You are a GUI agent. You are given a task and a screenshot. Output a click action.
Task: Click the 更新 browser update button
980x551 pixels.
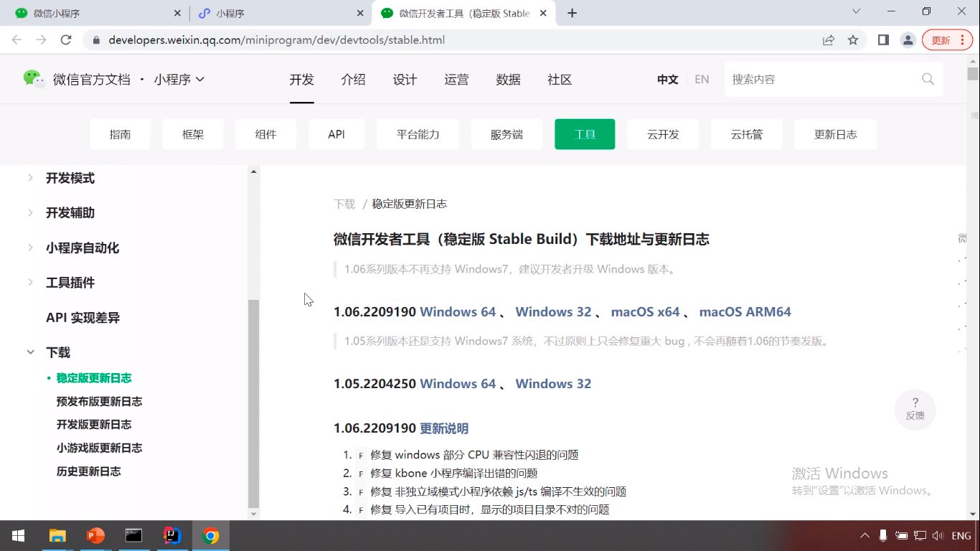tap(948, 40)
